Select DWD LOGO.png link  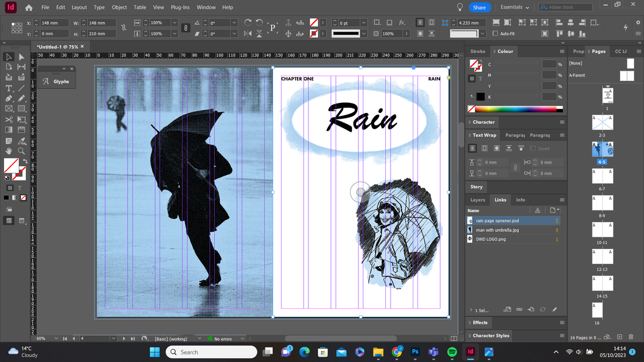pos(513,239)
